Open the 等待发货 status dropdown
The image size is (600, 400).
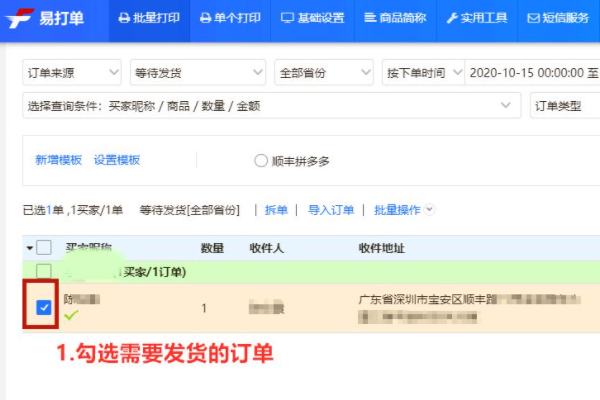point(198,72)
